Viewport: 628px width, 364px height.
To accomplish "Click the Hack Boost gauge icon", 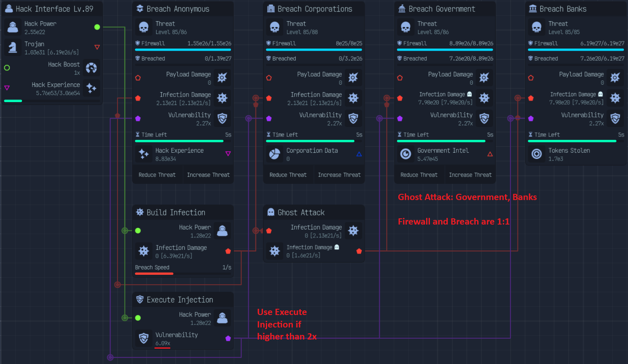I will coord(91,68).
